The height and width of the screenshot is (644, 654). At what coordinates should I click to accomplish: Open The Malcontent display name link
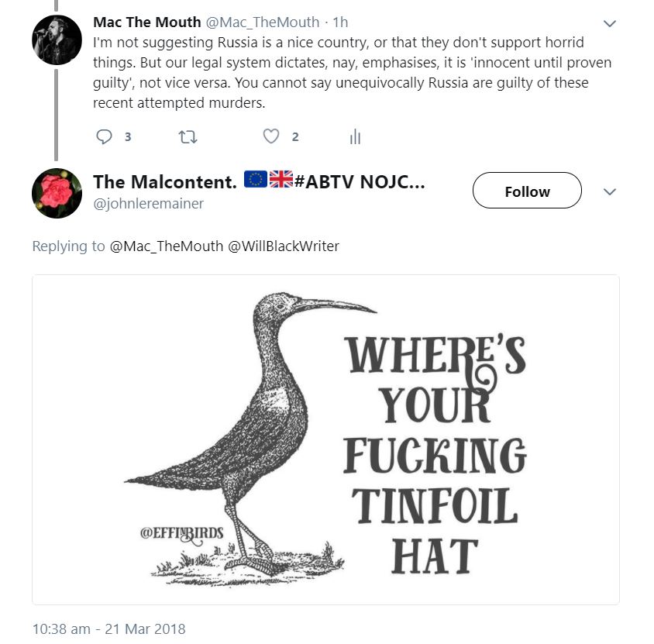point(164,182)
